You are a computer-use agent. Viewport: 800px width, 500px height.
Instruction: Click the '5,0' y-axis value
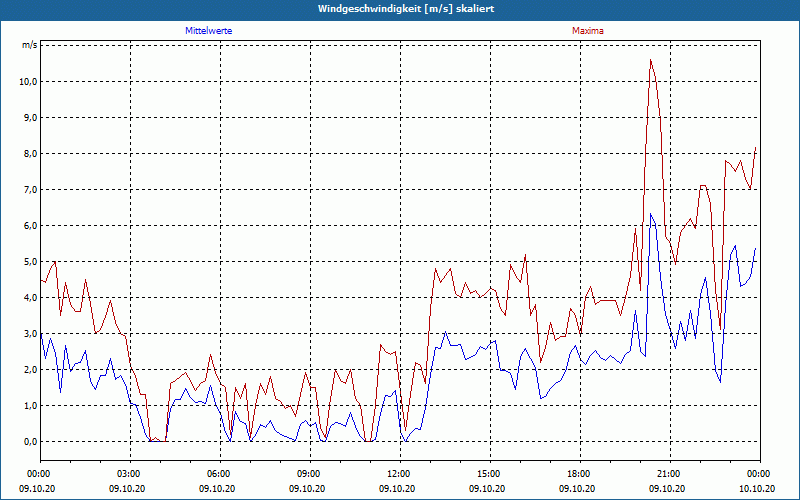click(x=30, y=262)
